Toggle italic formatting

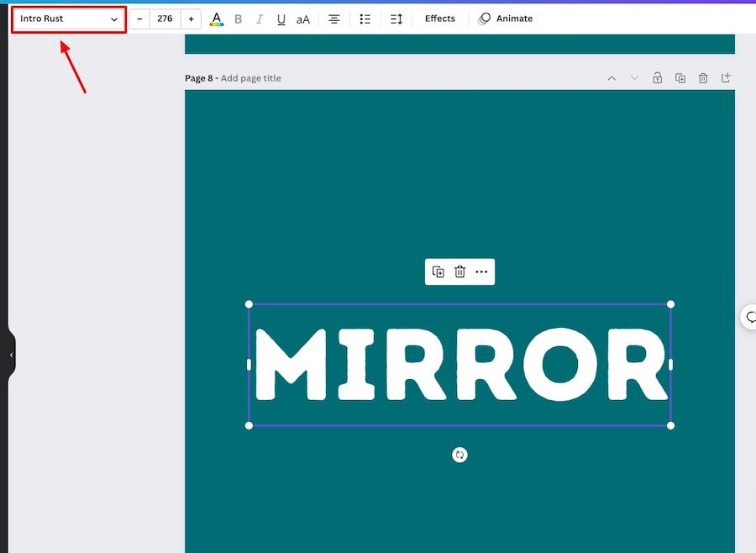[x=260, y=18]
